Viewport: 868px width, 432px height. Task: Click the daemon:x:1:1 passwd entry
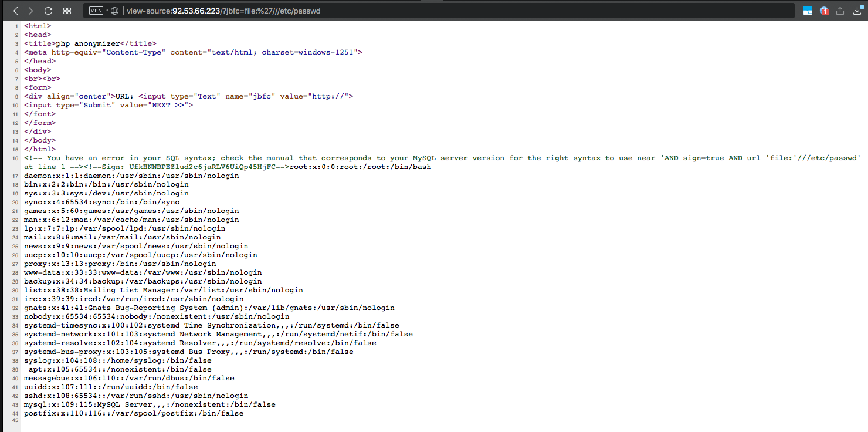pyautogui.click(x=131, y=176)
